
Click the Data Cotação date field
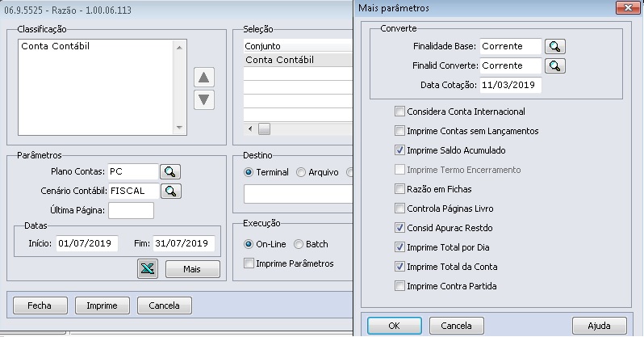click(x=511, y=85)
